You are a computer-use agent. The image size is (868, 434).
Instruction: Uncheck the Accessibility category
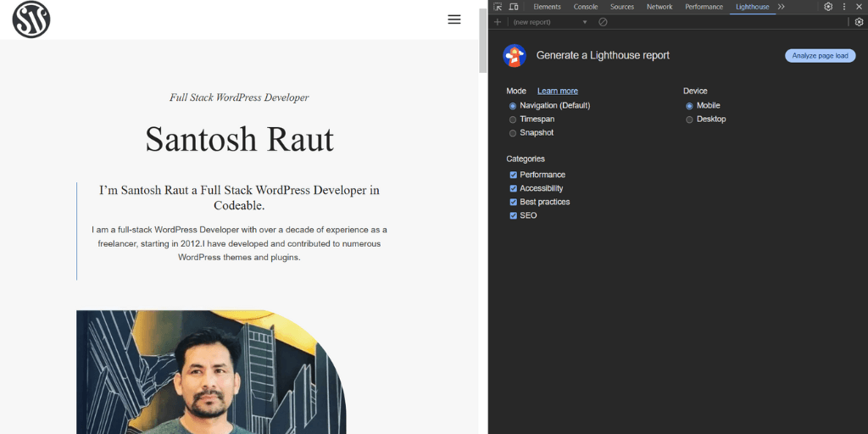(x=513, y=188)
